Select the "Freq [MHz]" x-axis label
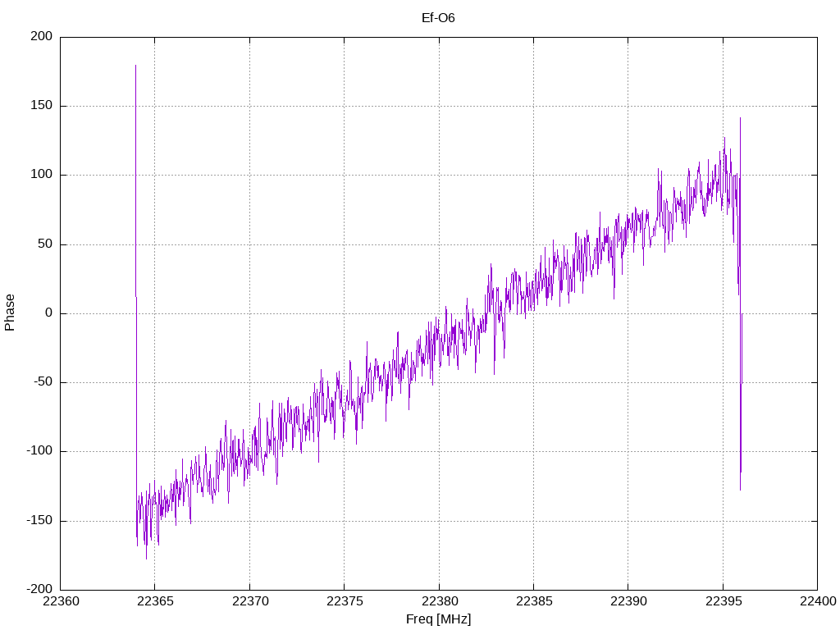The image size is (840, 630). 438,619
